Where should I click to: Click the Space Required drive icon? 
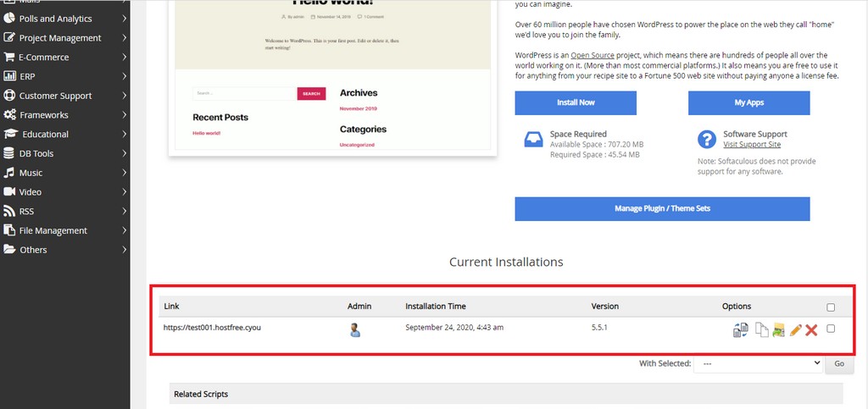tap(533, 140)
